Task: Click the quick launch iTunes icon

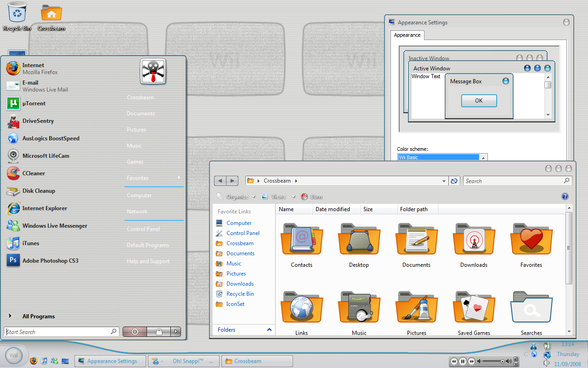Action: point(44,361)
